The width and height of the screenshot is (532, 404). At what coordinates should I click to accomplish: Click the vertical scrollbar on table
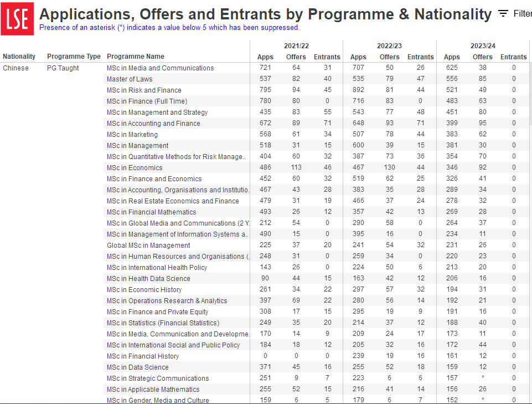tap(530, 94)
